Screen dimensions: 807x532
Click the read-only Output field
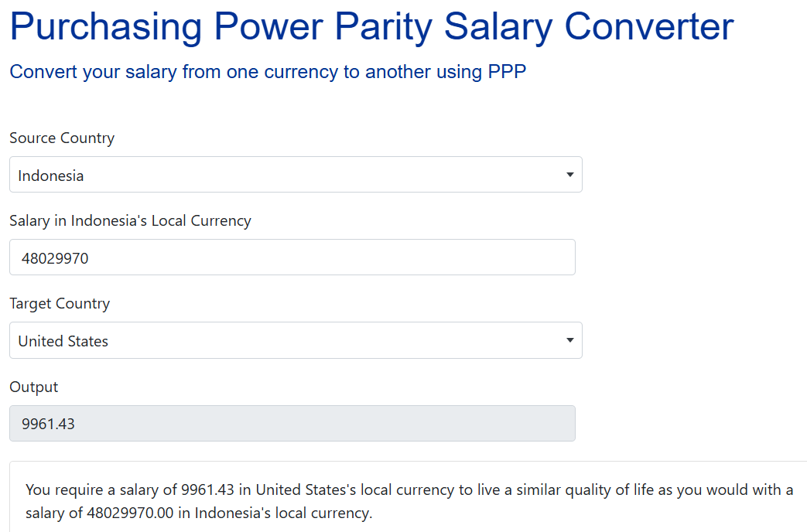tap(292, 424)
